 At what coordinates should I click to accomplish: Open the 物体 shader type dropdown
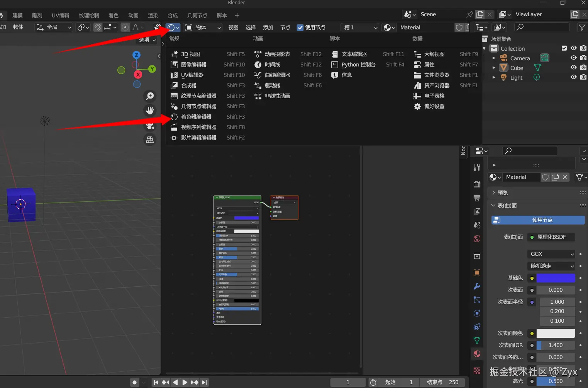(x=203, y=27)
